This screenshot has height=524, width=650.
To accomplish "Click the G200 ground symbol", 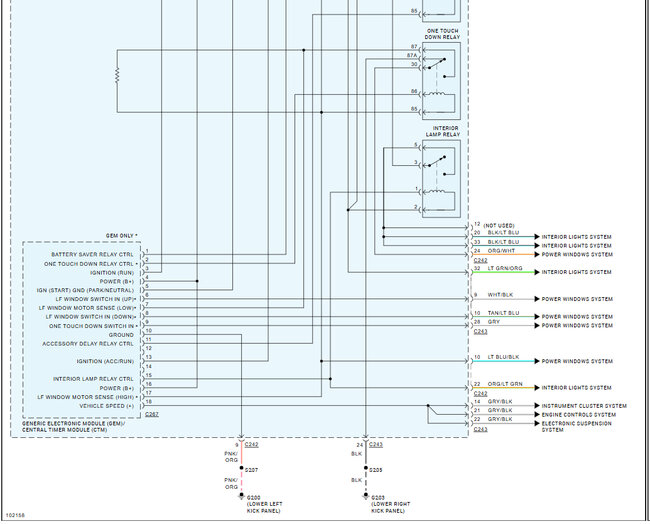I will pyautogui.click(x=241, y=496).
